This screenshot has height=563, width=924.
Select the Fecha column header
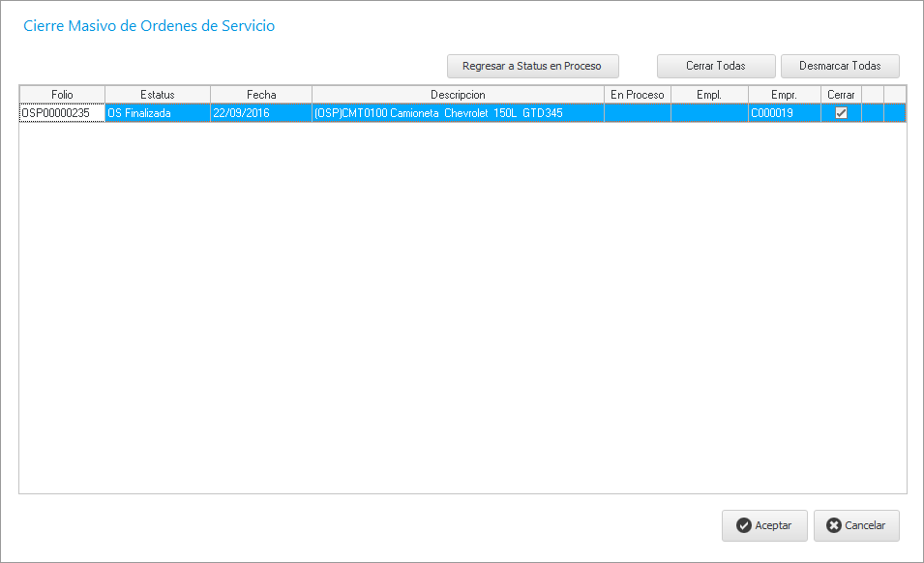point(260,95)
